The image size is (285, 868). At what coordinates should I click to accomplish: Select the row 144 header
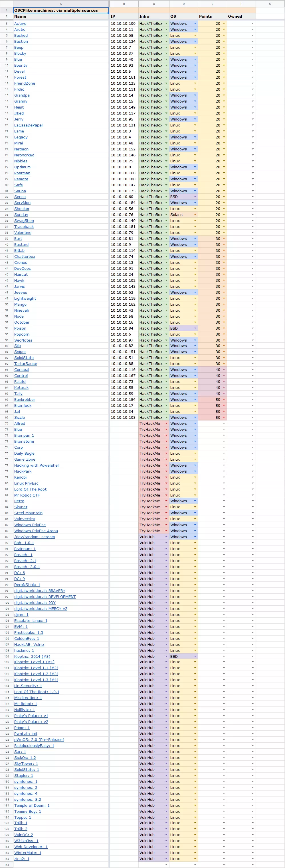(6, 865)
